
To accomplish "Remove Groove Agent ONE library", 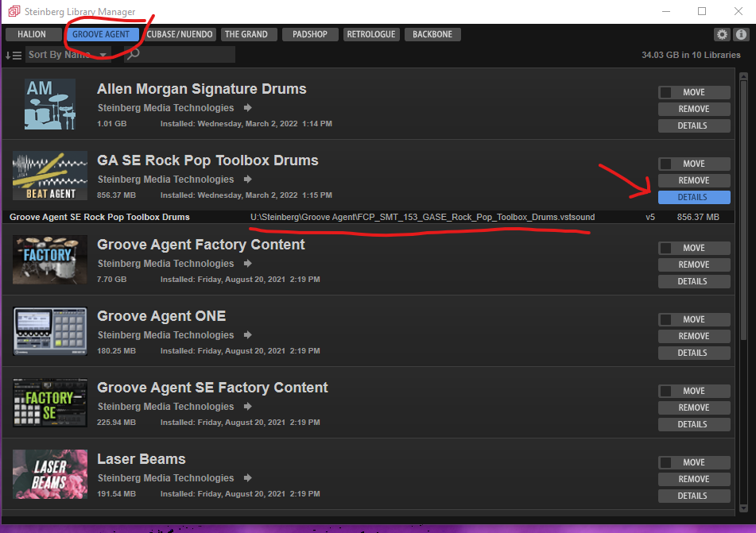I will pos(694,336).
